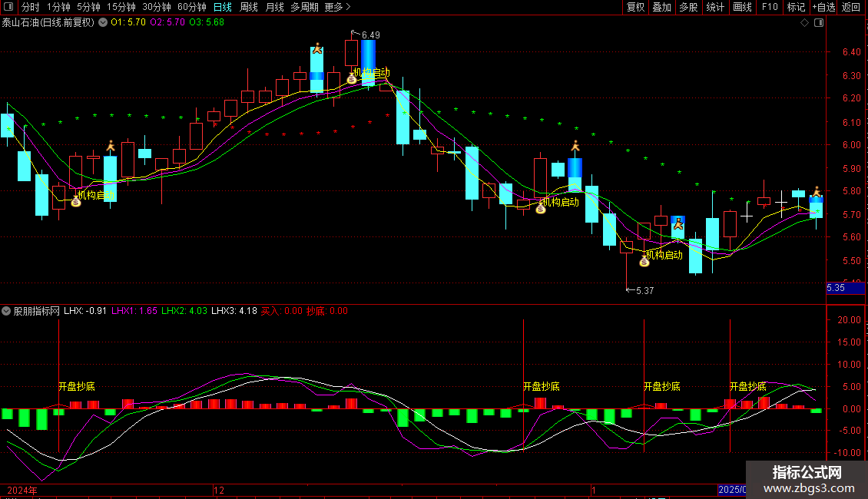Switch to 月线 monthly chart
The image size is (868, 499).
274,7
